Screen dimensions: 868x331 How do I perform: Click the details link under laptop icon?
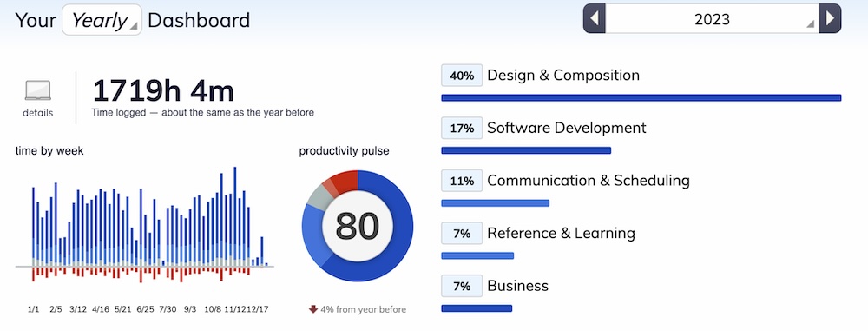[37, 113]
